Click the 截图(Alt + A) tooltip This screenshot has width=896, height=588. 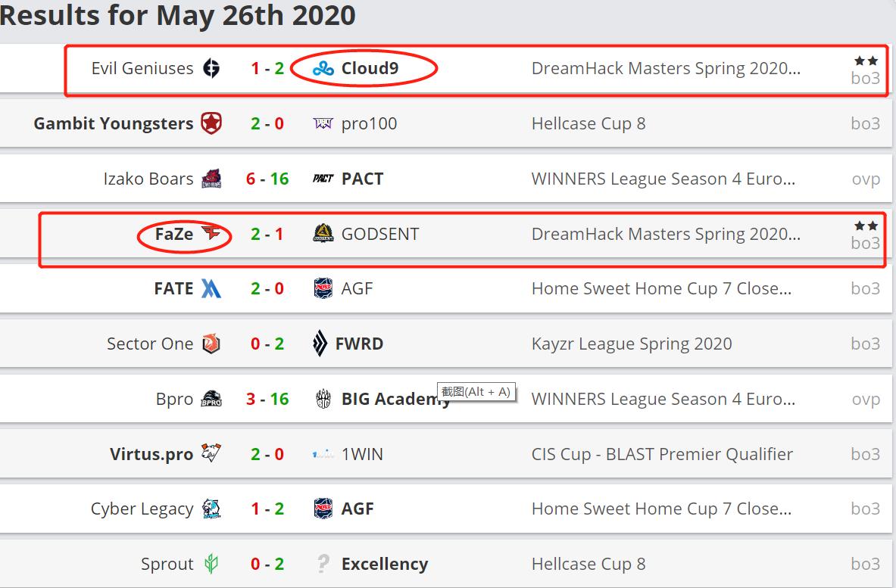[476, 391]
